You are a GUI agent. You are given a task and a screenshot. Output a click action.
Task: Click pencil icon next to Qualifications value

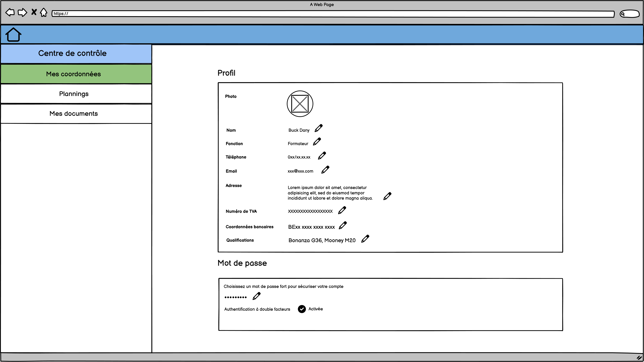365,239
